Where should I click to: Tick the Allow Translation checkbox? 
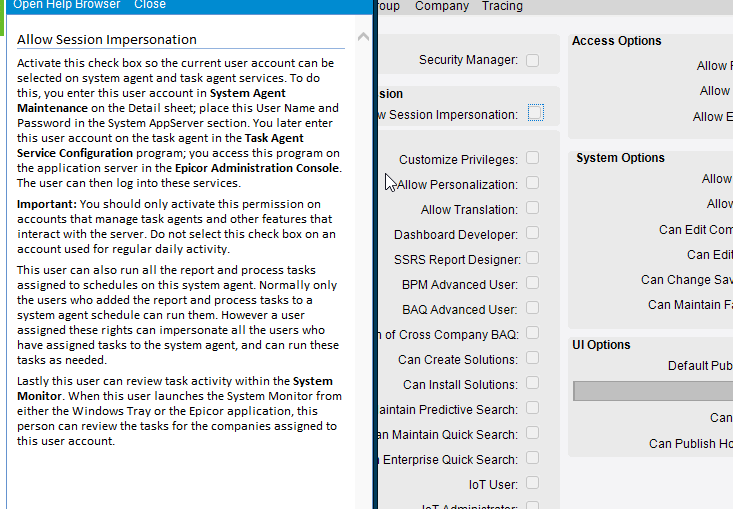pos(533,208)
